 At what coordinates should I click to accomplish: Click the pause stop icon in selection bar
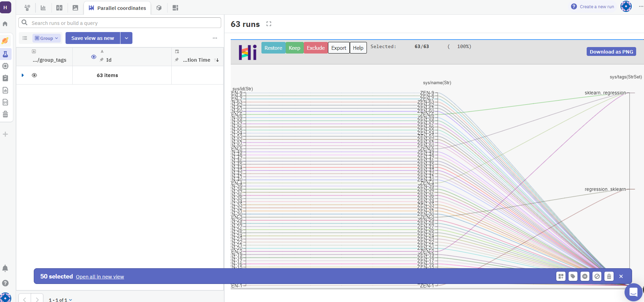[x=585, y=276]
